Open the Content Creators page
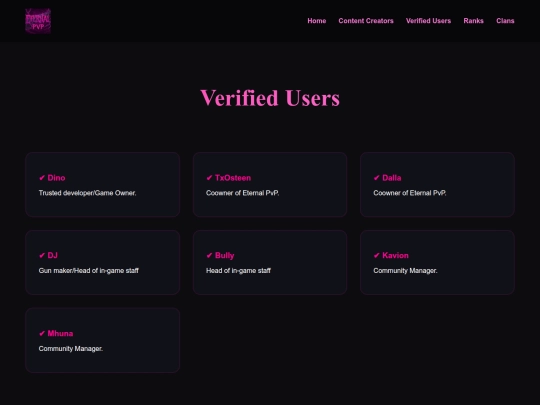 pyautogui.click(x=366, y=21)
